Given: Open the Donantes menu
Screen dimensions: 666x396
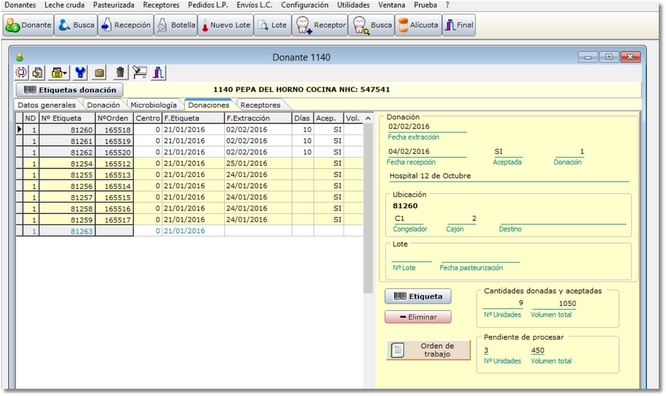Looking at the screenshot, I should tap(20, 5).
